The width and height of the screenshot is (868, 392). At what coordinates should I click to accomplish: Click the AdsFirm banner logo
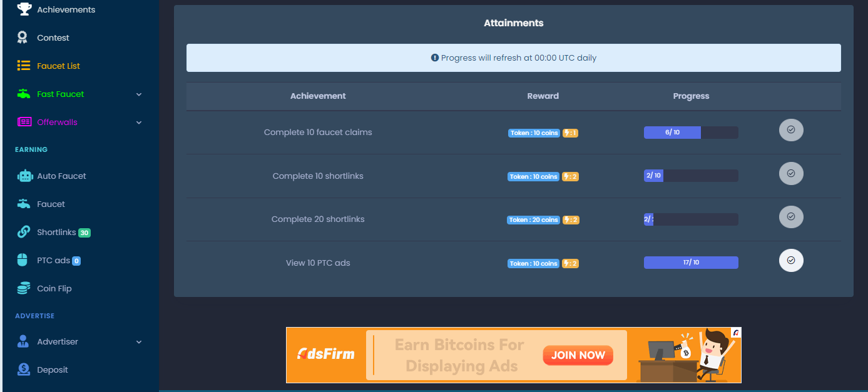(x=325, y=354)
